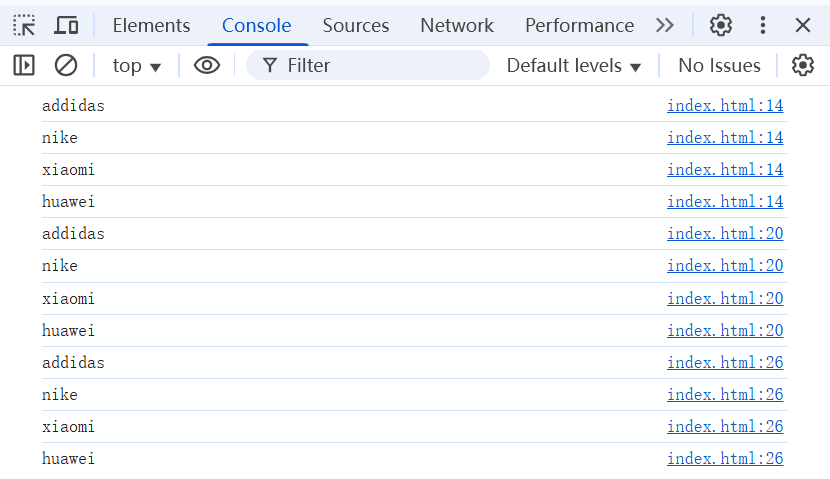Open the Network tab
This screenshot has height=479, width=830.
click(x=457, y=25)
